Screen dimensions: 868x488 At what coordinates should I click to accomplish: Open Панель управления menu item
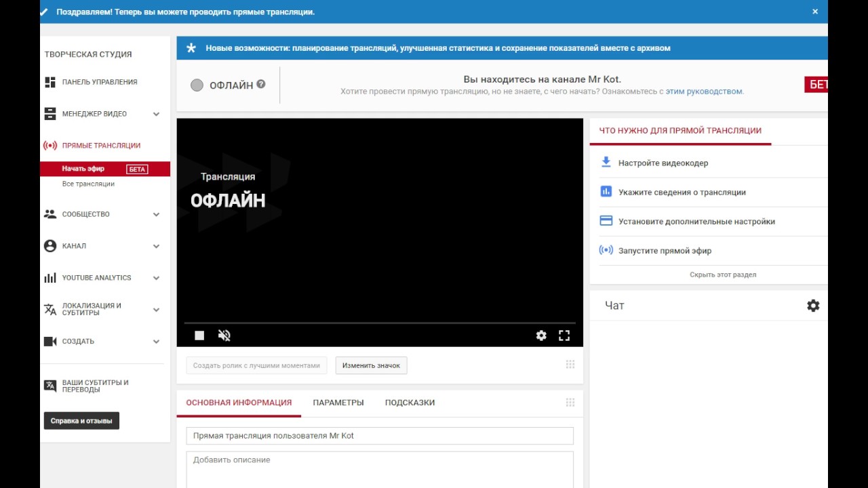tap(100, 82)
